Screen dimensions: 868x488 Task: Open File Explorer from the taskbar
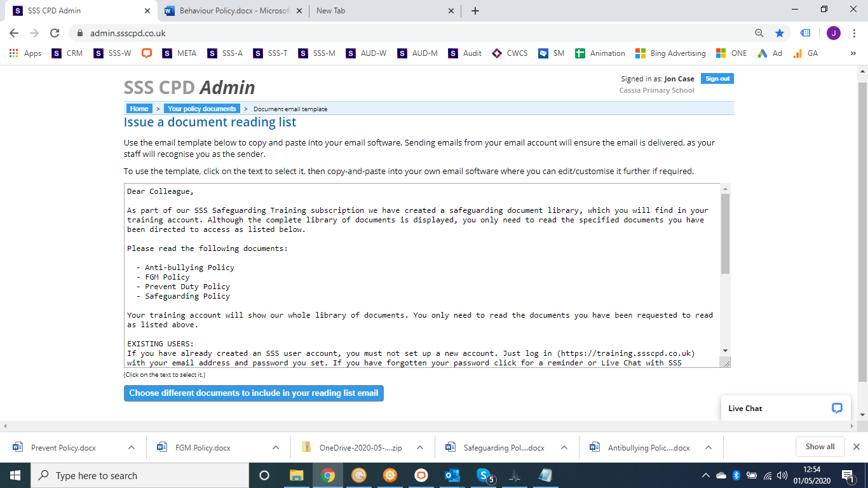click(296, 475)
